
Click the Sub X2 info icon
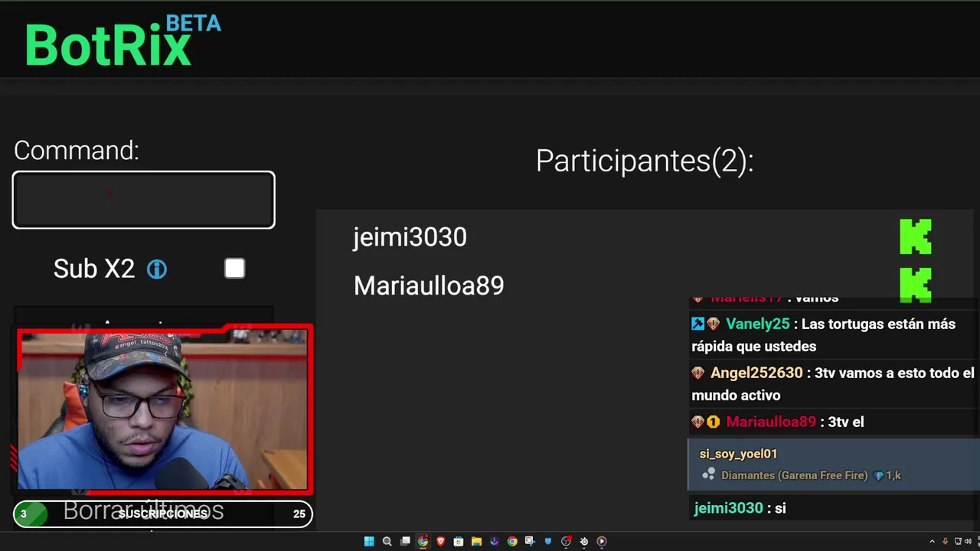click(x=157, y=269)
